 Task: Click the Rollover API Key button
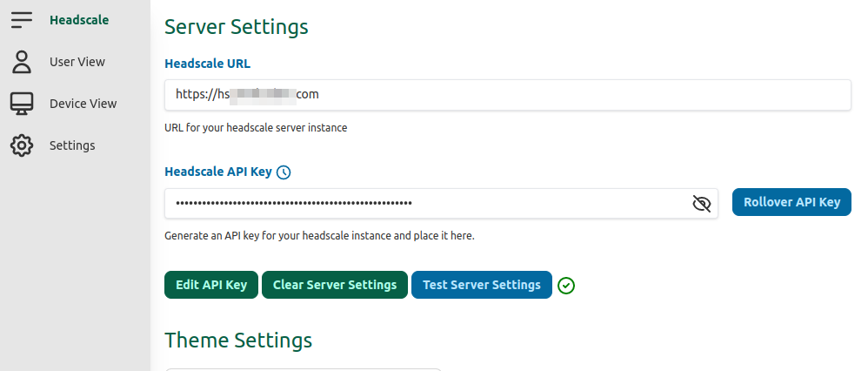point(791,202)
